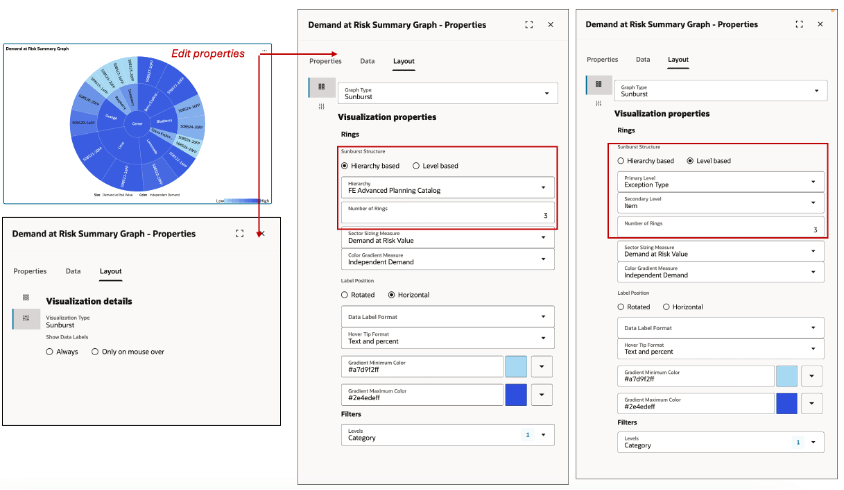
Task: Open Hover Tip Format dropdown in middle panel
Action: [x=447, y=338]
